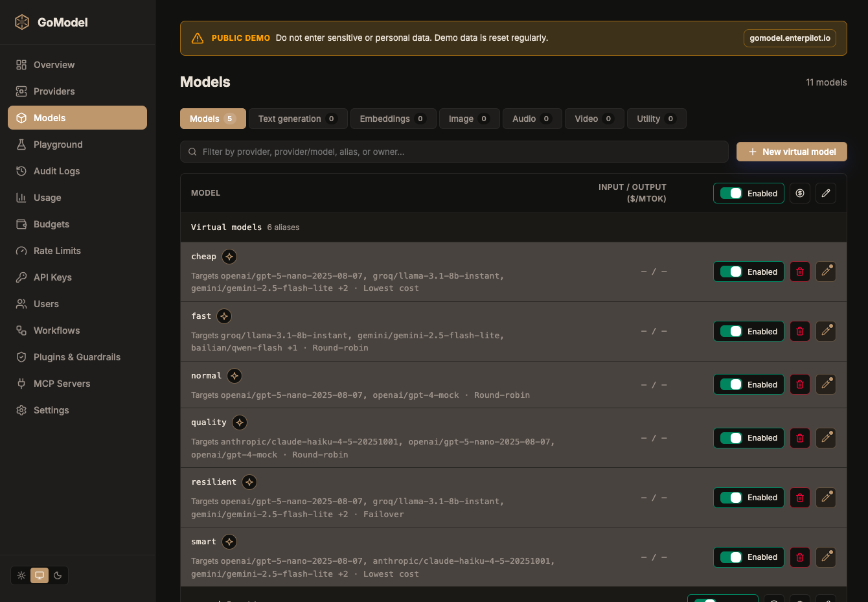
Task: Toggle the header Enabled switch for all models
Action: click(749, 193)
